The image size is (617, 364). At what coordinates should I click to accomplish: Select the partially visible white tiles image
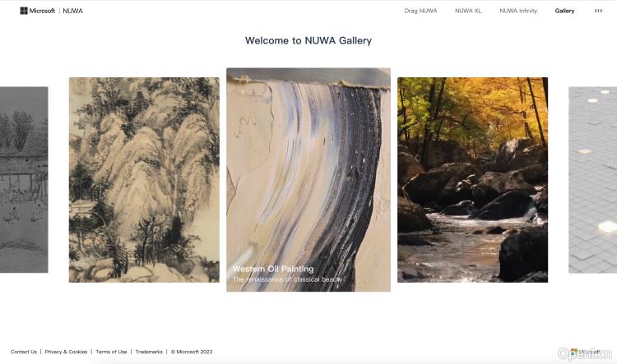click(592, 180)
